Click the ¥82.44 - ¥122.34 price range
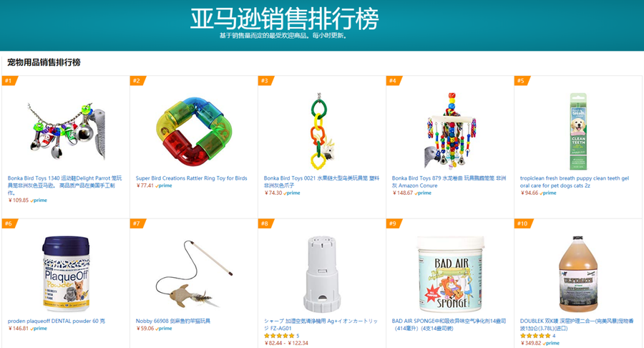 pos(286,343)
